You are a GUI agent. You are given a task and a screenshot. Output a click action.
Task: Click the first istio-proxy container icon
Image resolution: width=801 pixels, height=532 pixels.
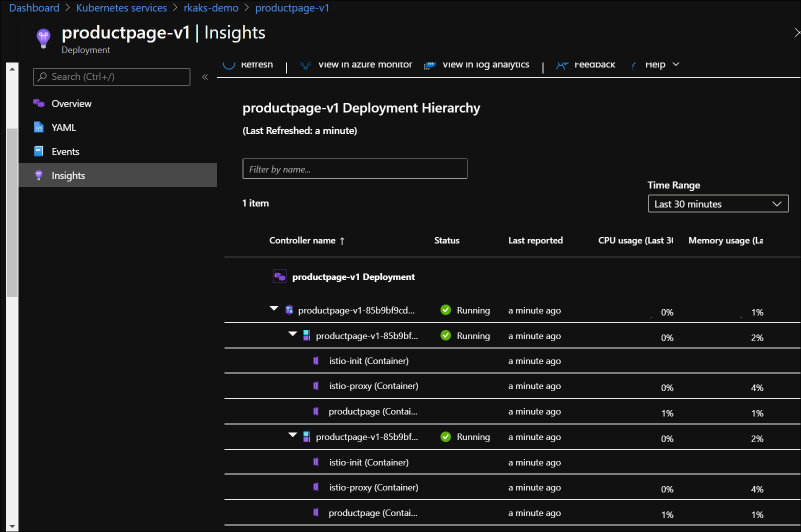(316, 386)
